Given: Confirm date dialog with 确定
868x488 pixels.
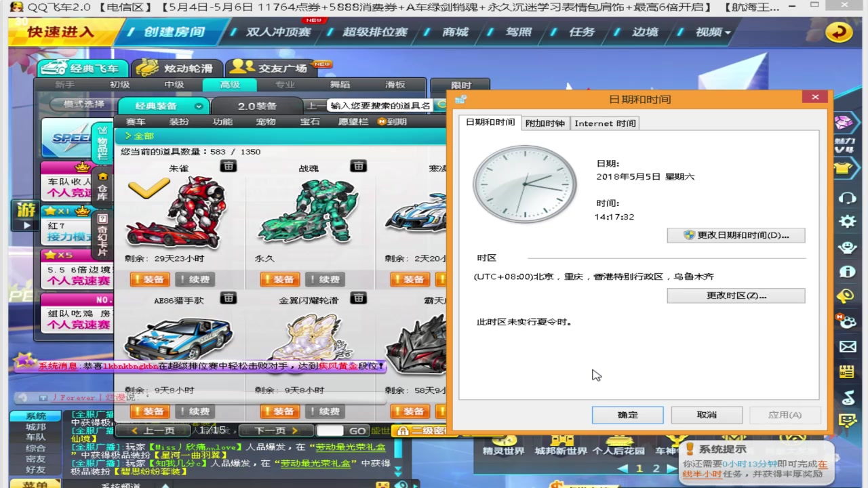Looking at the screenshot, I should click(627, 415).
